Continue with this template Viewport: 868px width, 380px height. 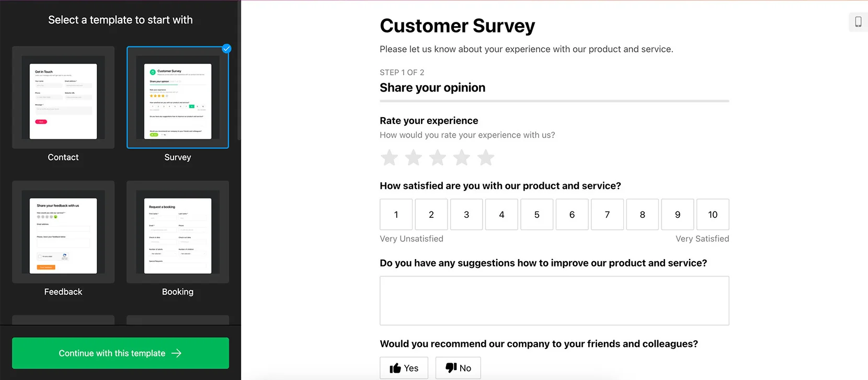[120, 353]
